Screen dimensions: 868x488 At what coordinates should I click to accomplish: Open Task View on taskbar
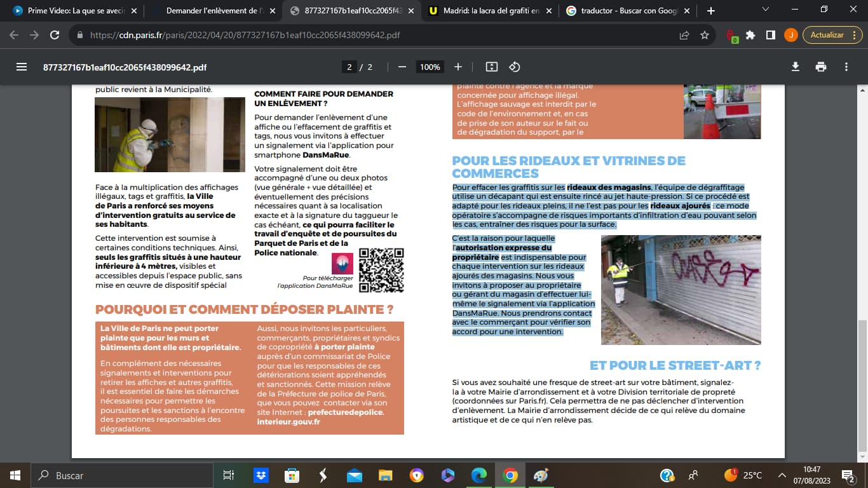coord(229,475)
